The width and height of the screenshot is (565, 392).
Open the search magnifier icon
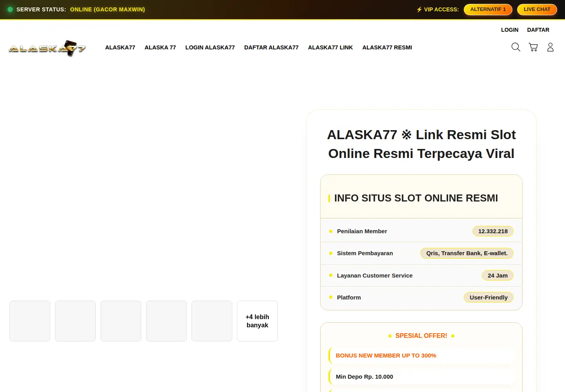pos(516,47)
